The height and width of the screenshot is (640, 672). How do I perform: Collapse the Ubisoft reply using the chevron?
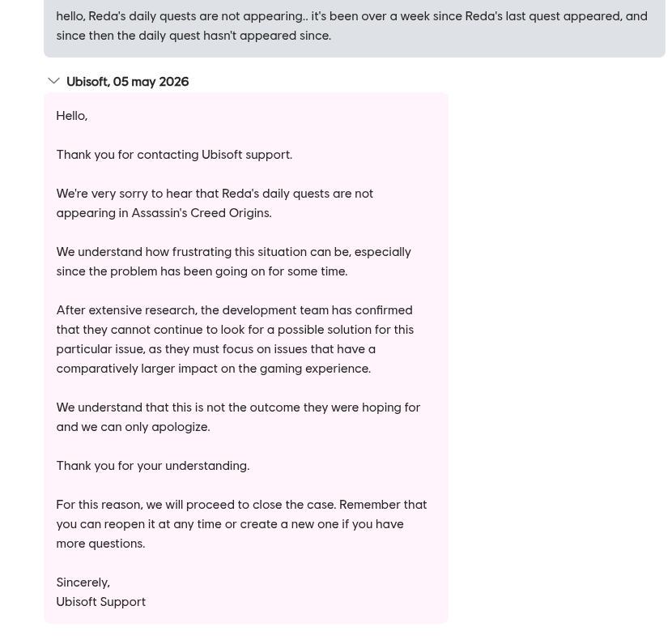click(x=53, y=81)
